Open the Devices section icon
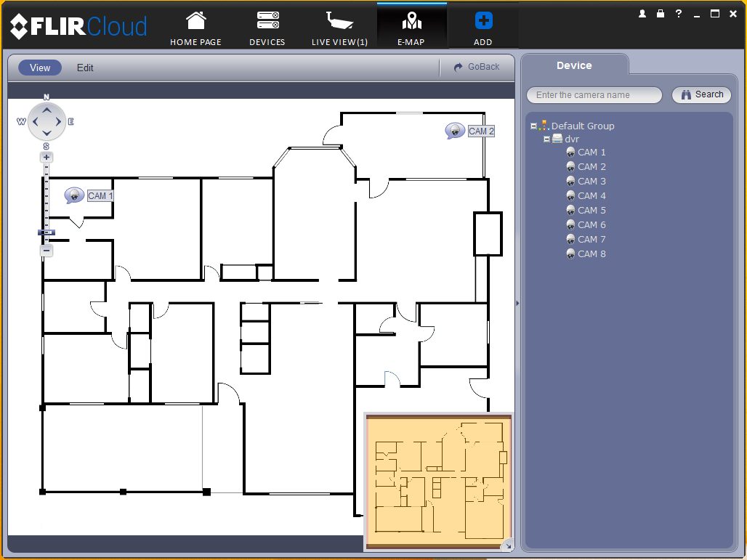 click(x=267, y=20)
